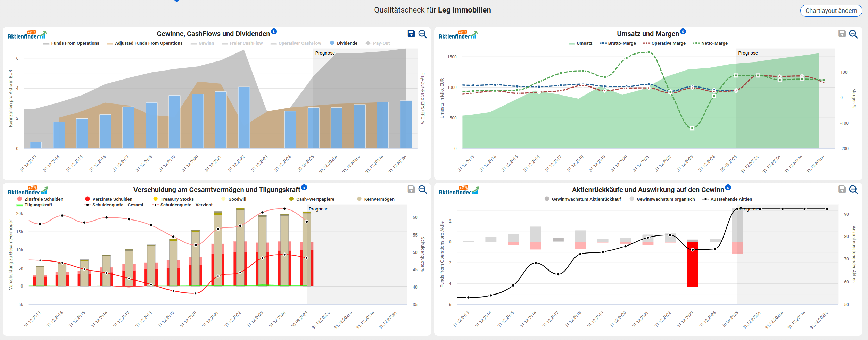Click save icon on Umsatz und Margen chart
This screenshot has height=340, width=868.
(842, 33)
